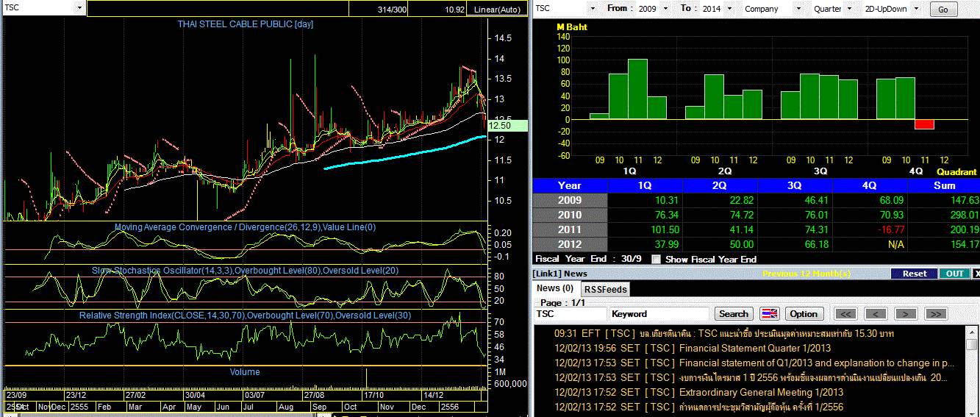Click the news Search button
This screenshot has height=417, width=980.
(x=733, y=314)
